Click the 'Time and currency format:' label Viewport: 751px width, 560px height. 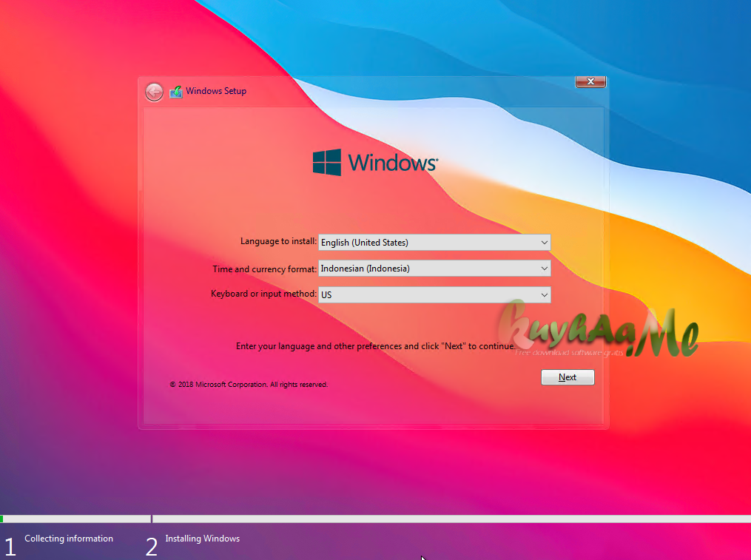(264, 269)
